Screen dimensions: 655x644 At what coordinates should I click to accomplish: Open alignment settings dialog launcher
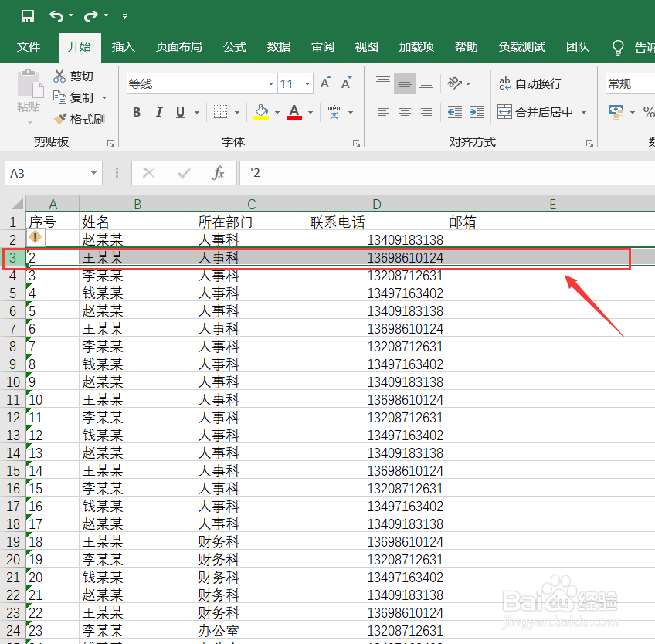pos(589,144)
